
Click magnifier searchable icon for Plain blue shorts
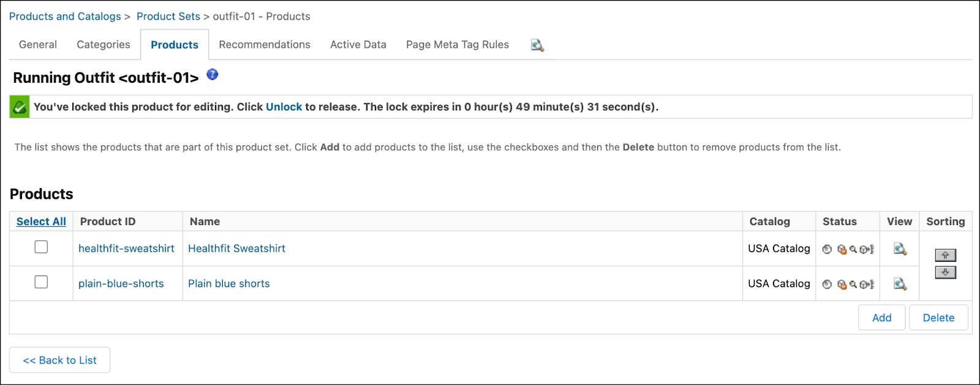pyautogui.click(x=853, y=284)
